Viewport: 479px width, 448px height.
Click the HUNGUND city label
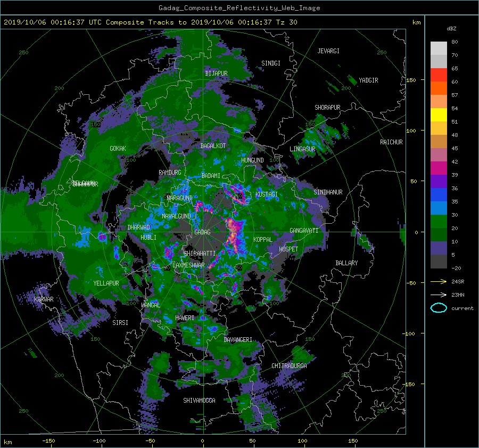[252, 160]
